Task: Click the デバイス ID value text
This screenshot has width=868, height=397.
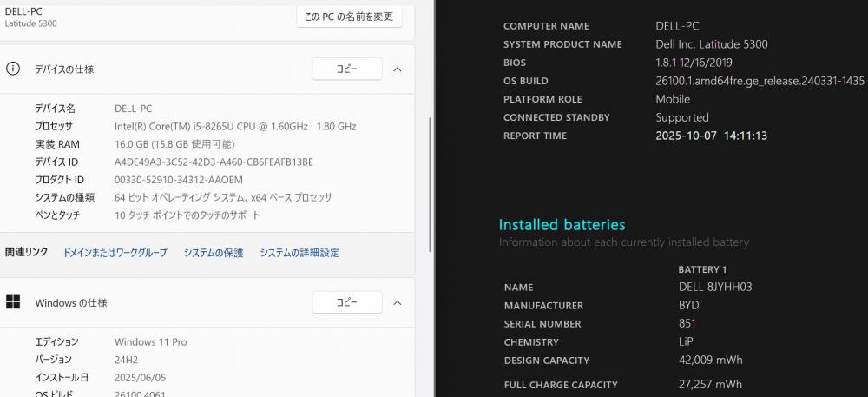Action: (214, 162)
